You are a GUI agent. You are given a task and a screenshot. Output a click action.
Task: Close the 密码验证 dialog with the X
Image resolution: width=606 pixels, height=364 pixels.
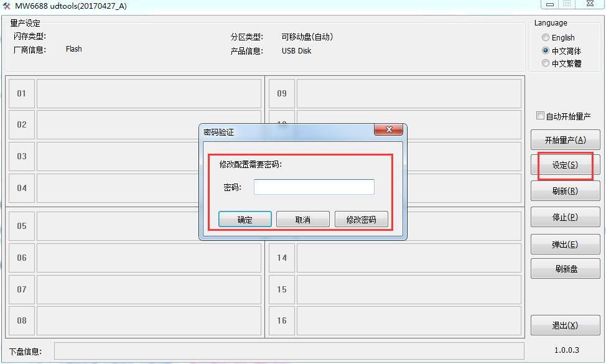click(388, 129)
